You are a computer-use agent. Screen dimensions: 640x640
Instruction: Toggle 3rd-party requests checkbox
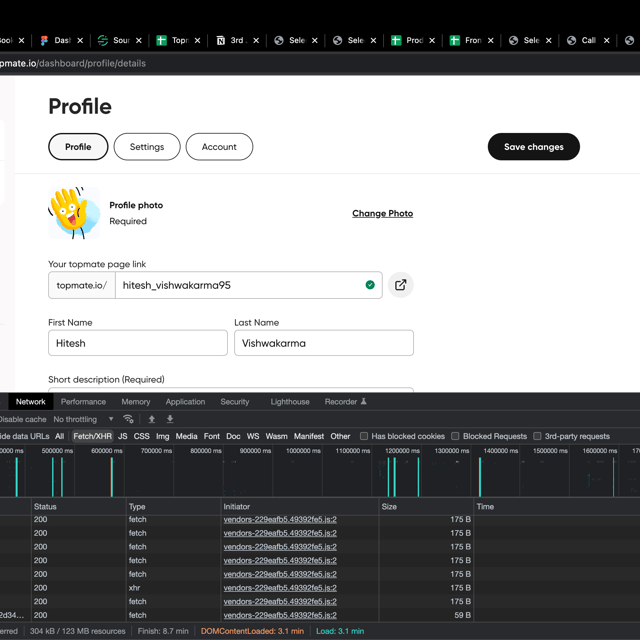click(x=538, y=436)
